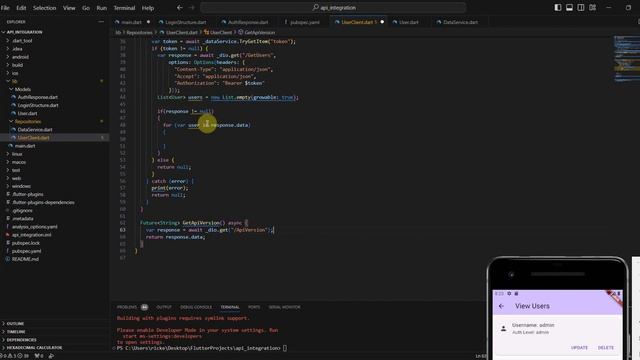Expand the TIMELINE section
640x360 pixels.
[x=16, y=331]
